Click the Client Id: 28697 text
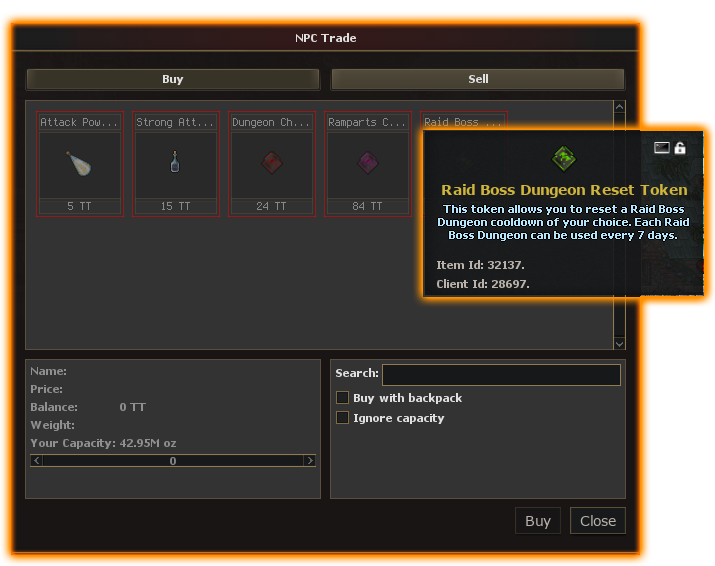Screen dimensions: 715x566 (x=482, y=284)
